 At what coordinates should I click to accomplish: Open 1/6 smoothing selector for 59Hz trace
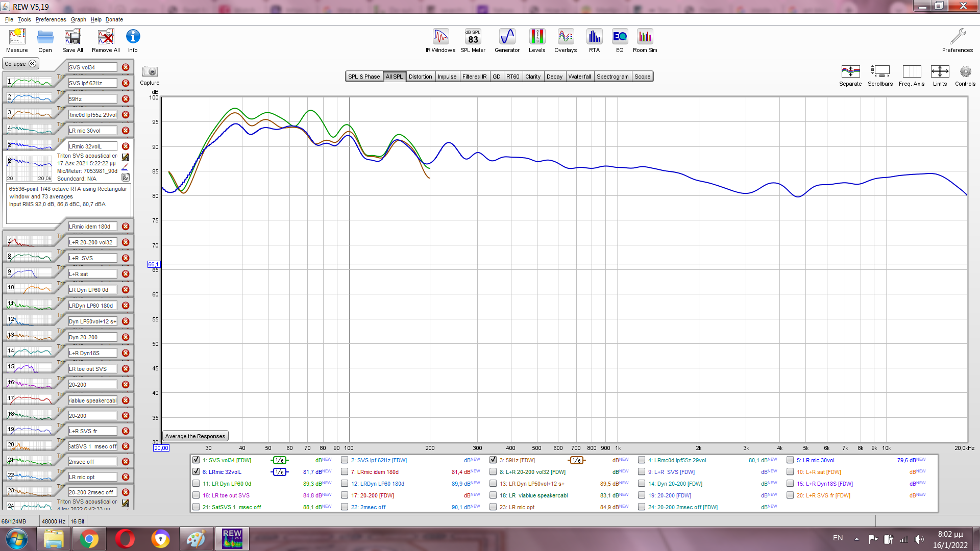576,460
